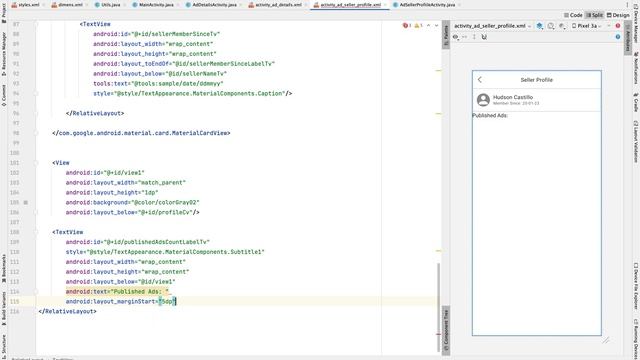Image resolution: width=640 pixels, height=360 pixels.
Task: Click the blue help icon in the design toolbar
Action: 618,37
